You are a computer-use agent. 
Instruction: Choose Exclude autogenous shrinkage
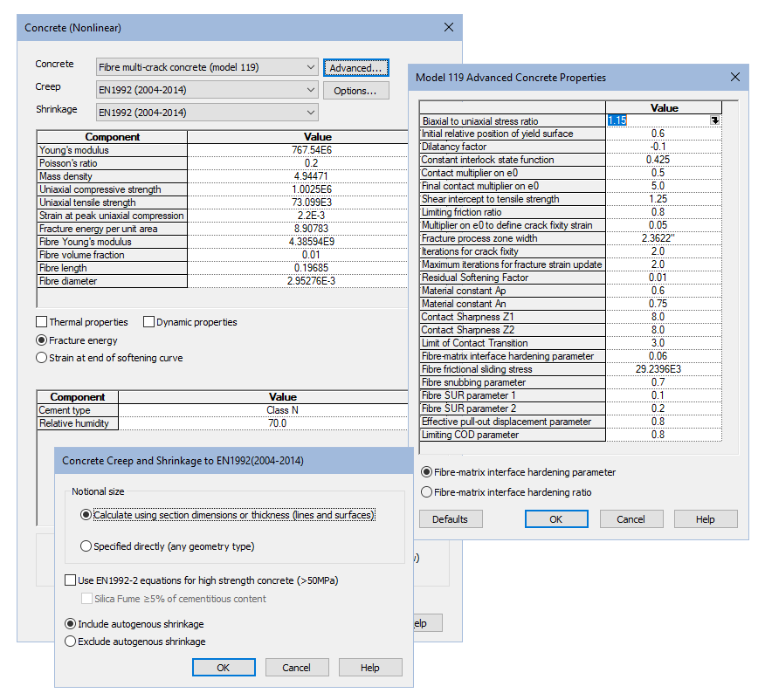click(x=71, y=642)
